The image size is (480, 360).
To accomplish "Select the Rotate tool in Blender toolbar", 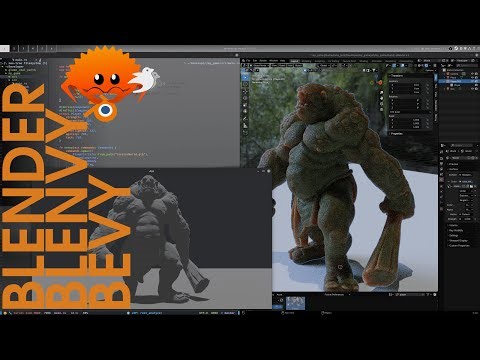I will 245,98.
